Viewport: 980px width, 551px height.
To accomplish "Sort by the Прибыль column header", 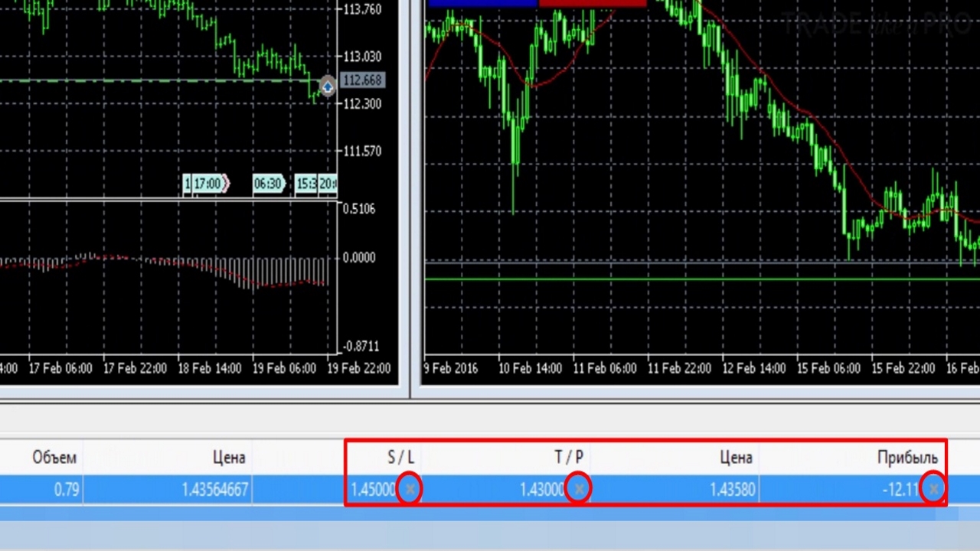I will [x=907, y=458].
